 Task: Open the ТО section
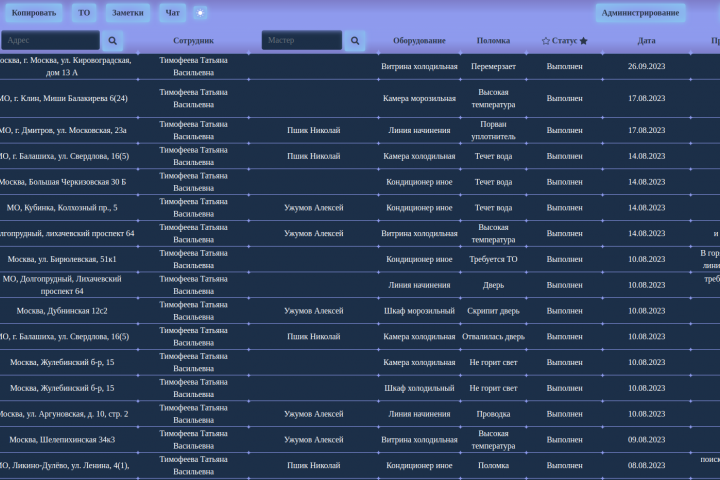coord(84,13)
